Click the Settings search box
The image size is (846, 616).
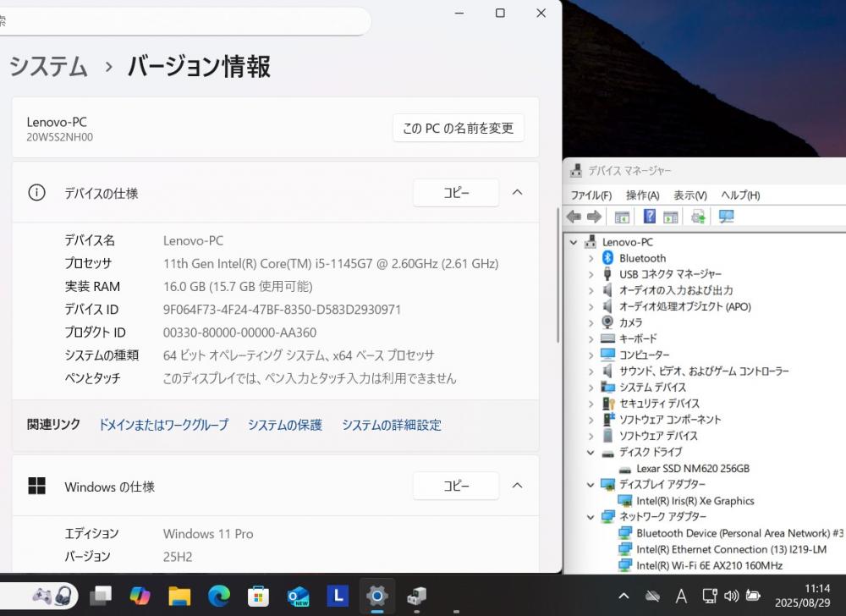(x=184, y=21)
